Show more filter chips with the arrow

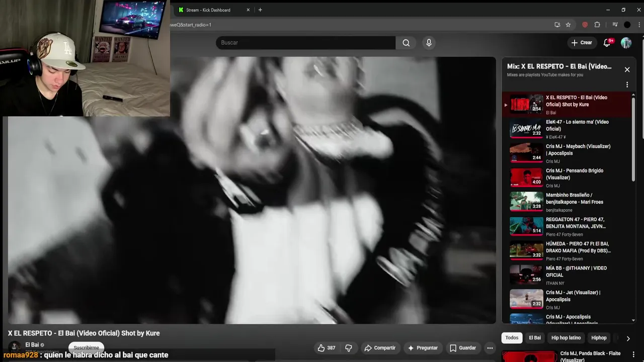pyautogui.click(x=628, y=338)
